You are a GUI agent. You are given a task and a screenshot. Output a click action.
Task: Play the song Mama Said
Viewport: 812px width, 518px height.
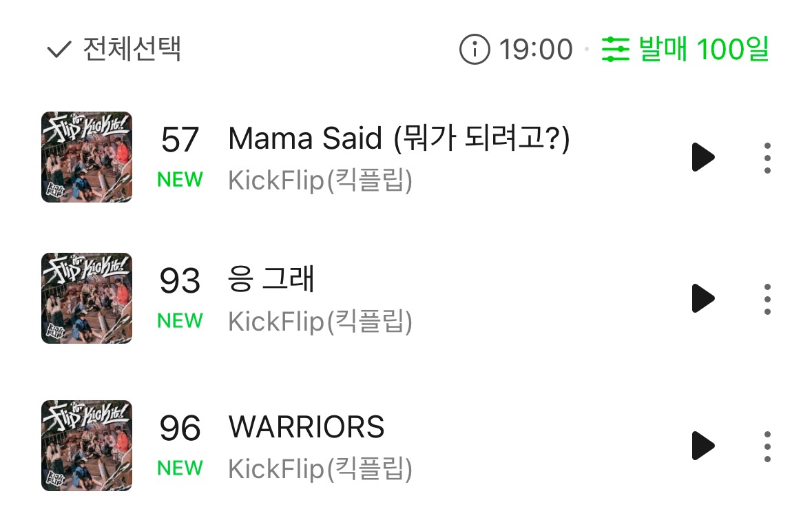coord(703,158)
